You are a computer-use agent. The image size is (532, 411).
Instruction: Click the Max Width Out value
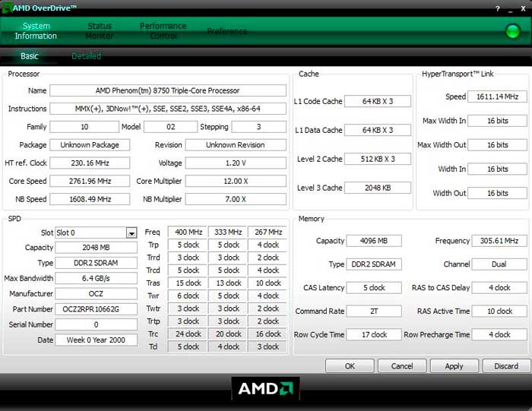tap(497, 145)
